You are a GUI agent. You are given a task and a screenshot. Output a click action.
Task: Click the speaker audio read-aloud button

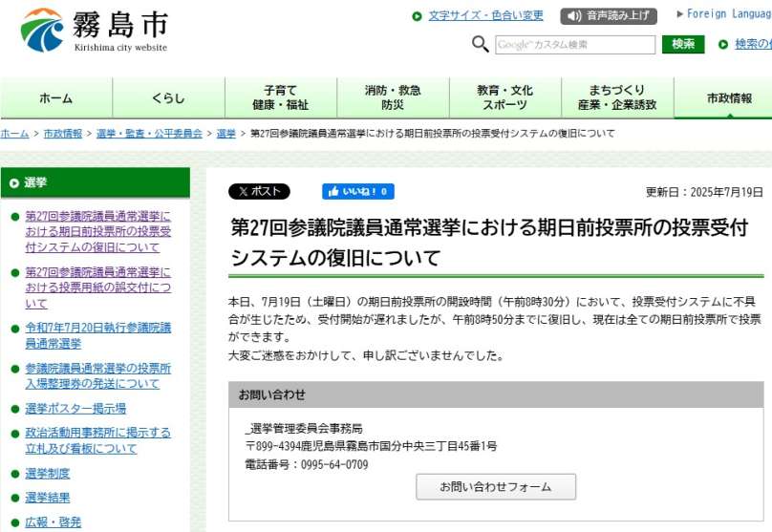coord(609,15)
